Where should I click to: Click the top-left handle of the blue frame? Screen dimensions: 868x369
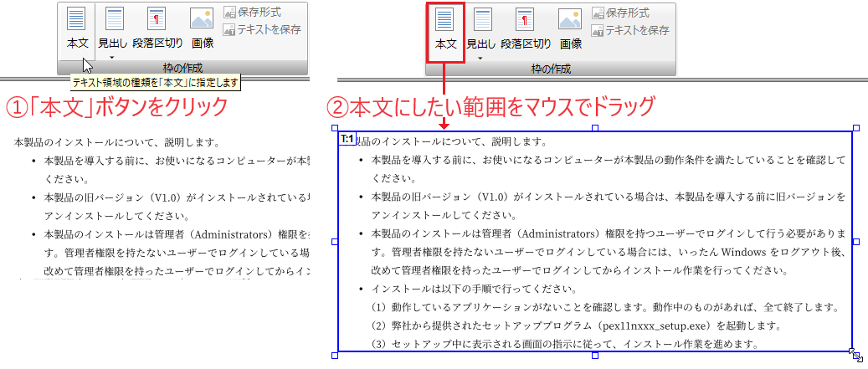click(334, 128)
